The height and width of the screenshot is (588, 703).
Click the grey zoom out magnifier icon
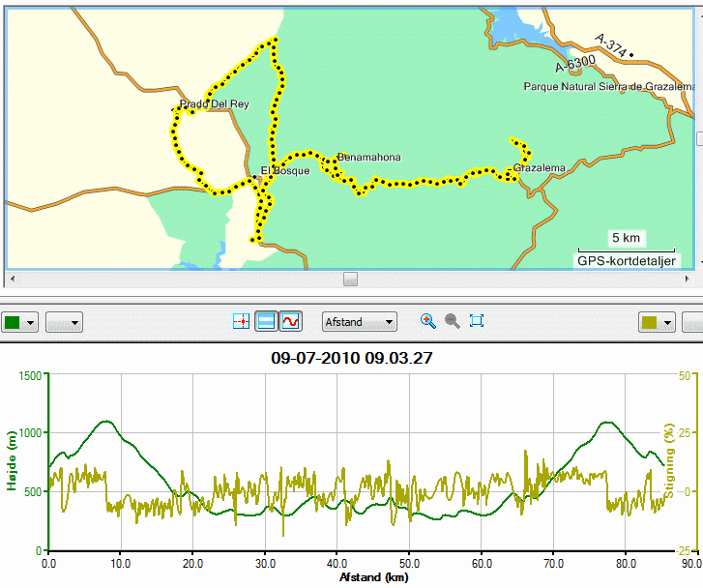click(x=452, y=321)
